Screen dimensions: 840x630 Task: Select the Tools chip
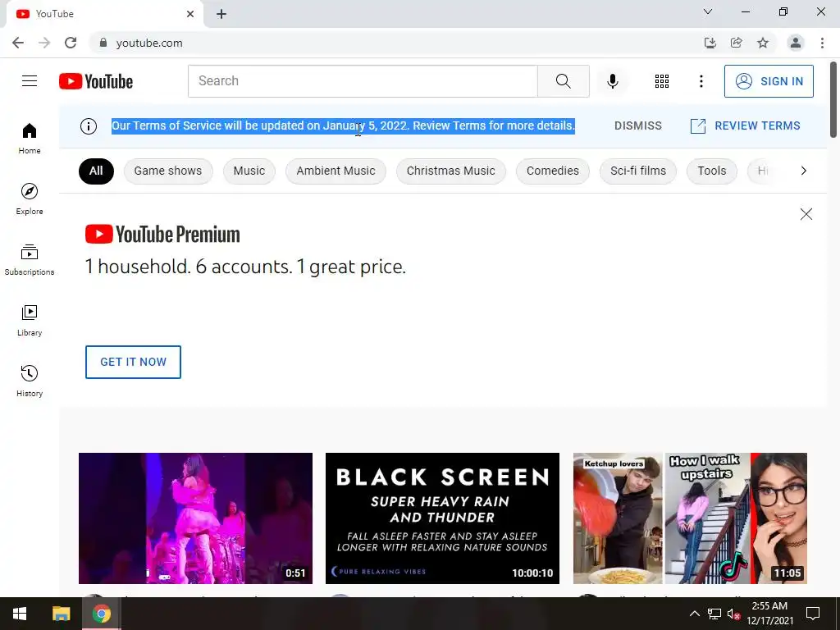(x=711, y=171)
